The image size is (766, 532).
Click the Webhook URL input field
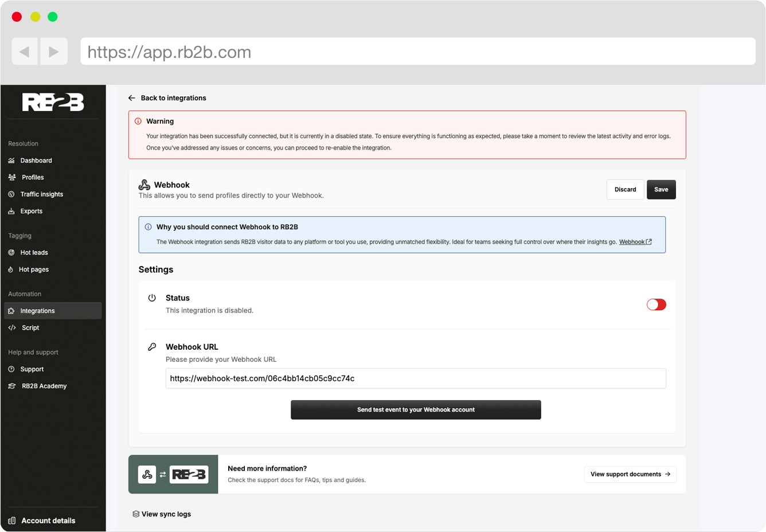pos(416,378)
